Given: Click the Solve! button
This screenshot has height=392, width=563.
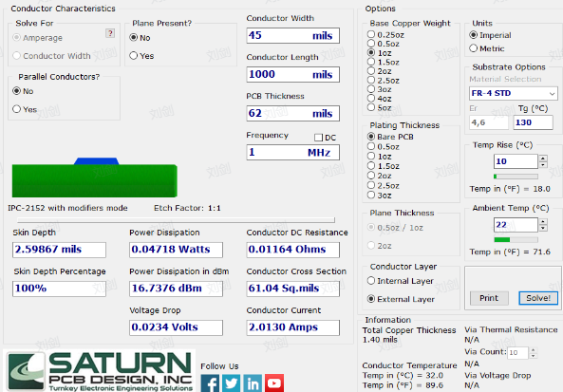Looking at the screenshot, I should click(x=538, y=298).
